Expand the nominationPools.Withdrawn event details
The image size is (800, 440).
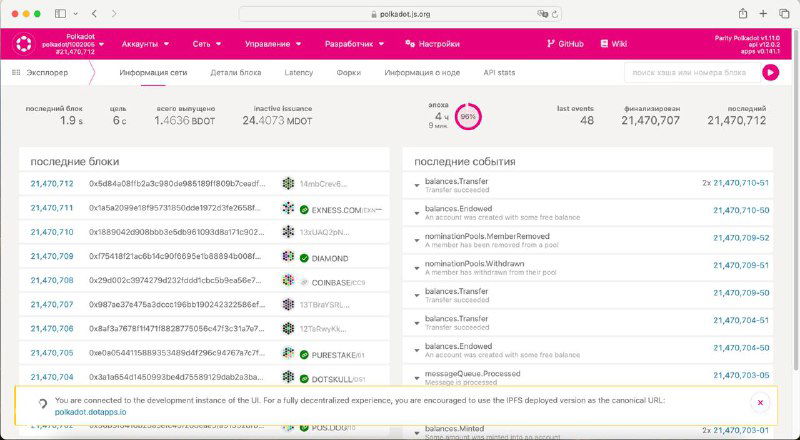click(x=417, y=265)
